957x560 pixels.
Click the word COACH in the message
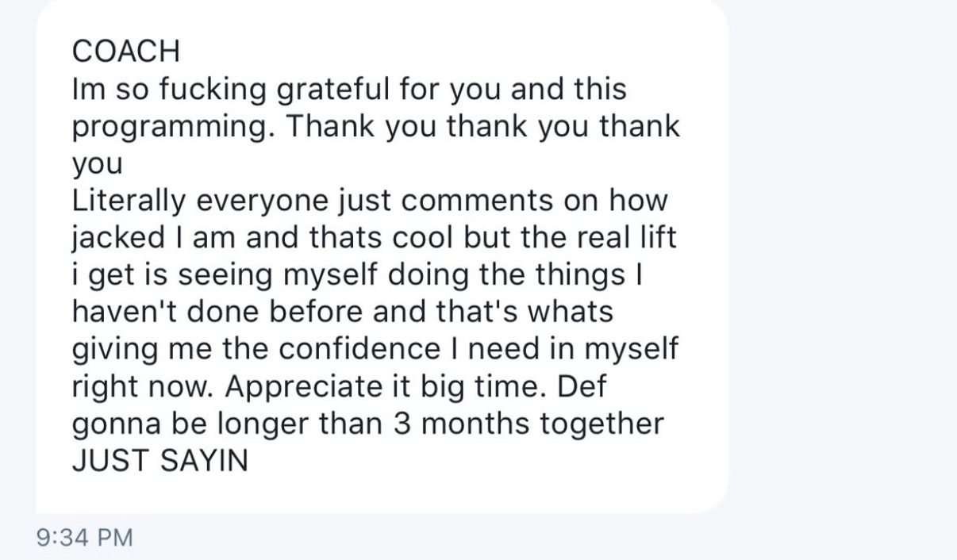(x=126, y=52)
